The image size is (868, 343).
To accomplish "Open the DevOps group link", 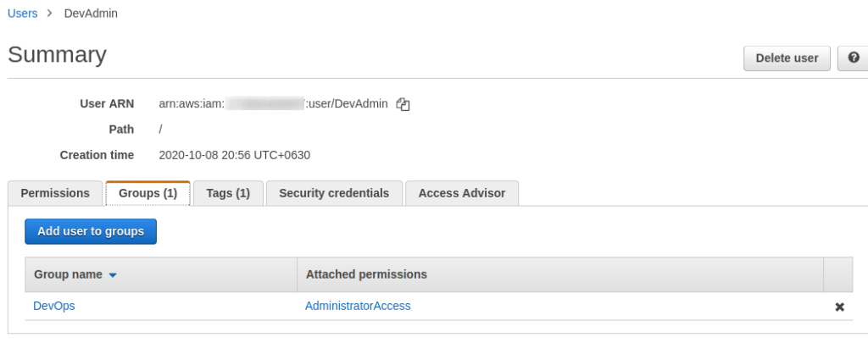I will (53, 306).
